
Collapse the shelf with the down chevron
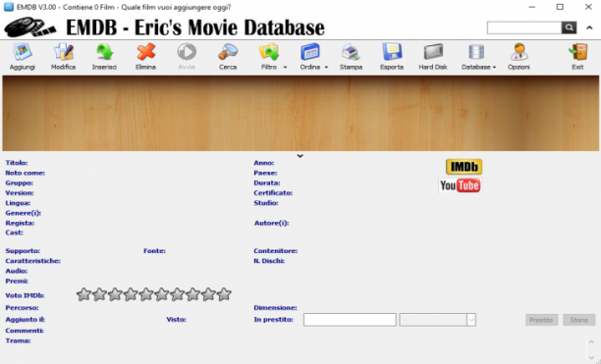[x=300, y=156]
